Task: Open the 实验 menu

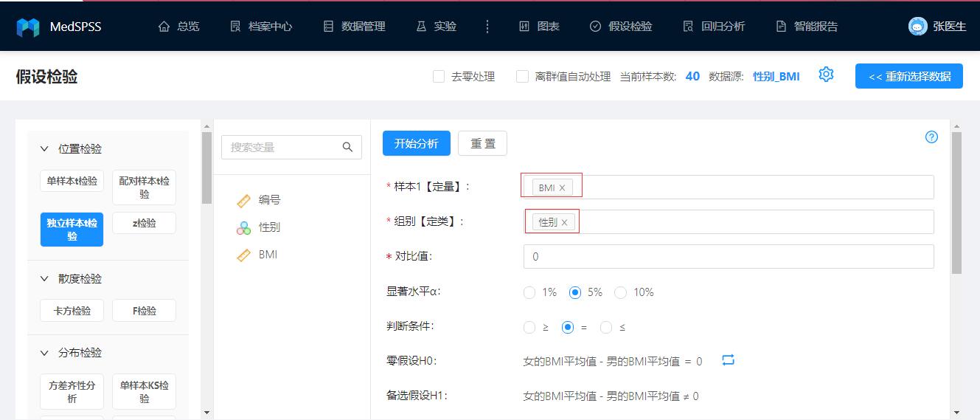Action: pos(437,27)
